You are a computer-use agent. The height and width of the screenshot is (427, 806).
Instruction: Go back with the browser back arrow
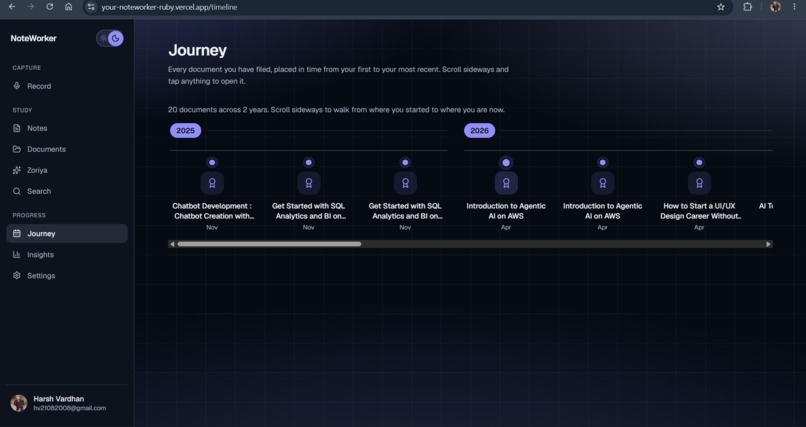[x=12, y=7]
